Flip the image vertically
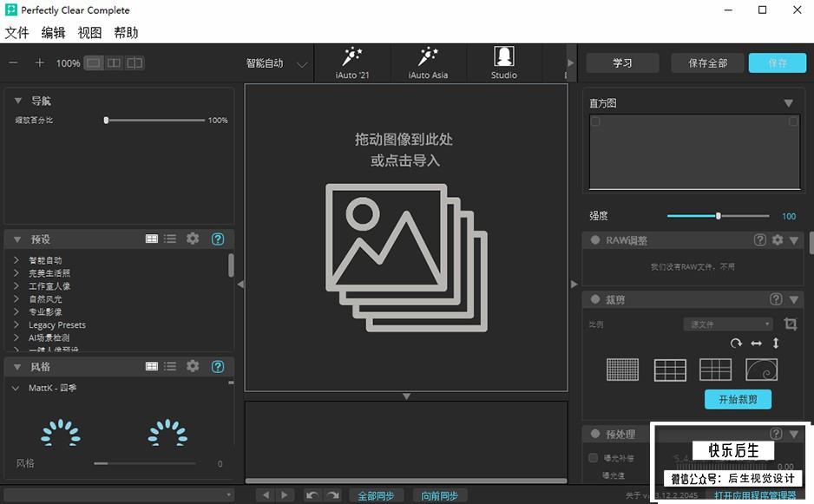The height and width of the screenshot is (504, 814). [776, 344]
